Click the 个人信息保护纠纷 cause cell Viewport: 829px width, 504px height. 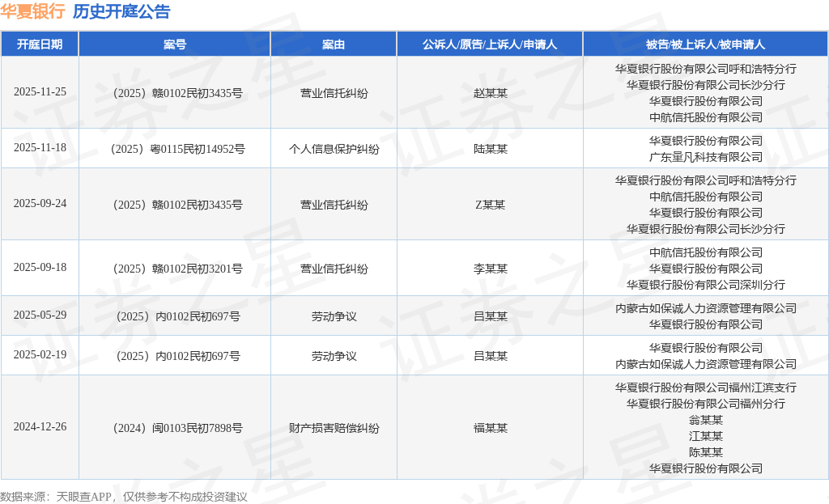(x=334, y=149)
